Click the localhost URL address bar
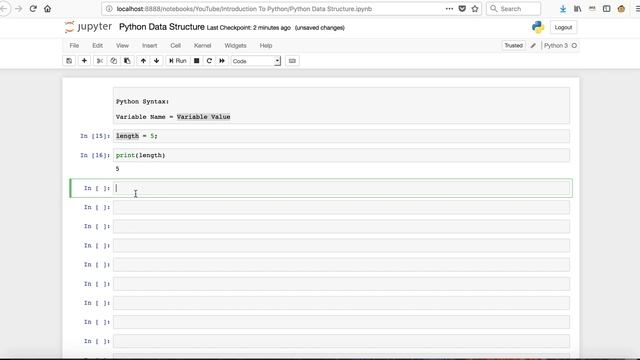Viewport: 640px width, 360px height. point(244,9)
